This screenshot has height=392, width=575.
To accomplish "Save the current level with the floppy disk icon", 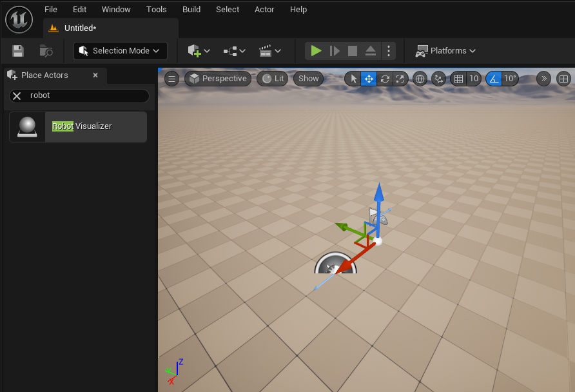I will tap(17, 50).
